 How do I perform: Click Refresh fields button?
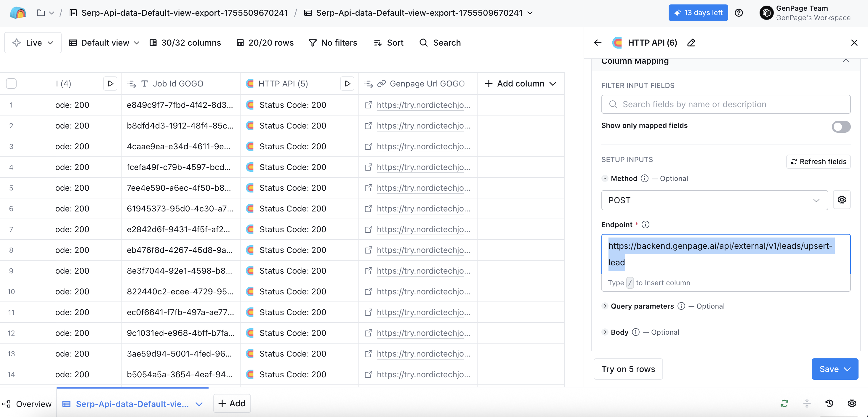(x=818, y=161)
